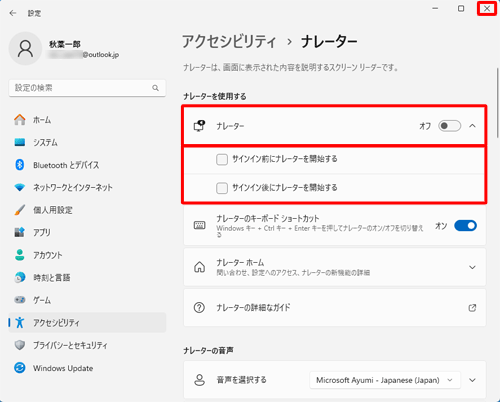Open the Bluetooth icon in sidebar
Viewport: 500px width, 402px height.
[20, 165]
